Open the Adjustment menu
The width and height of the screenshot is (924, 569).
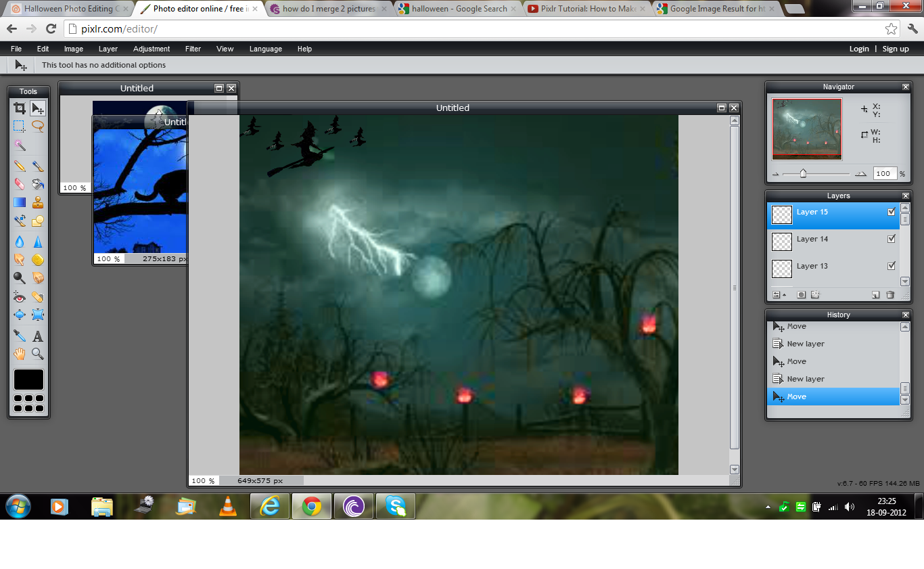pyautogui.click(x=152, y=49)
